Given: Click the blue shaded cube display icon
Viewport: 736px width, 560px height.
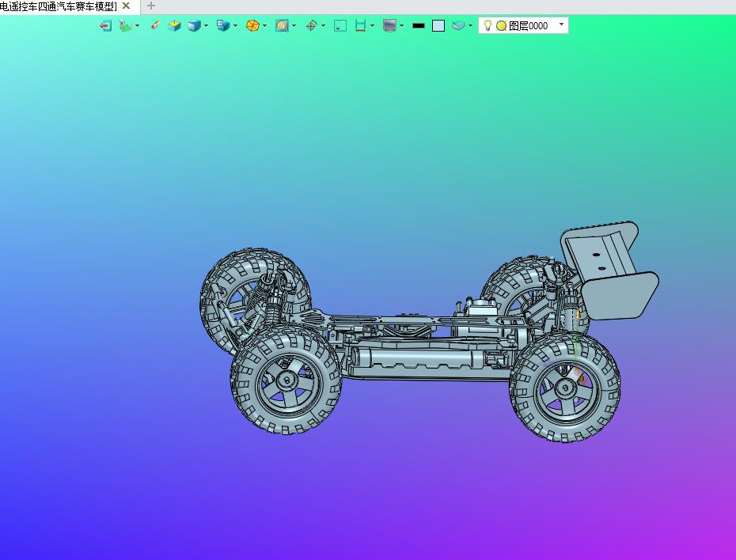Looking at the screenshot, I should point(194,26).
